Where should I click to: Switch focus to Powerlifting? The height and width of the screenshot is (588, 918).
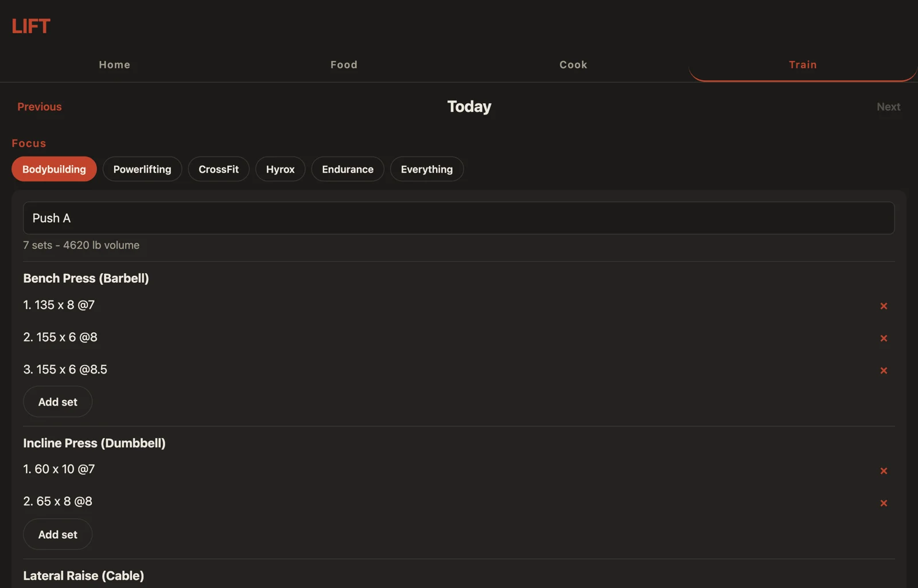142,169
